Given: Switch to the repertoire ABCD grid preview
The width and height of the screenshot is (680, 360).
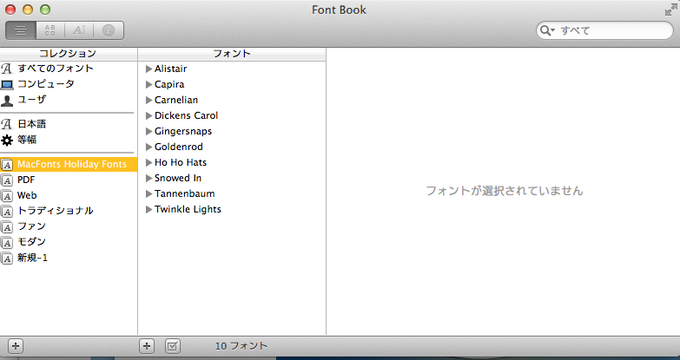Looking at the screenshot, I should 50,30.
